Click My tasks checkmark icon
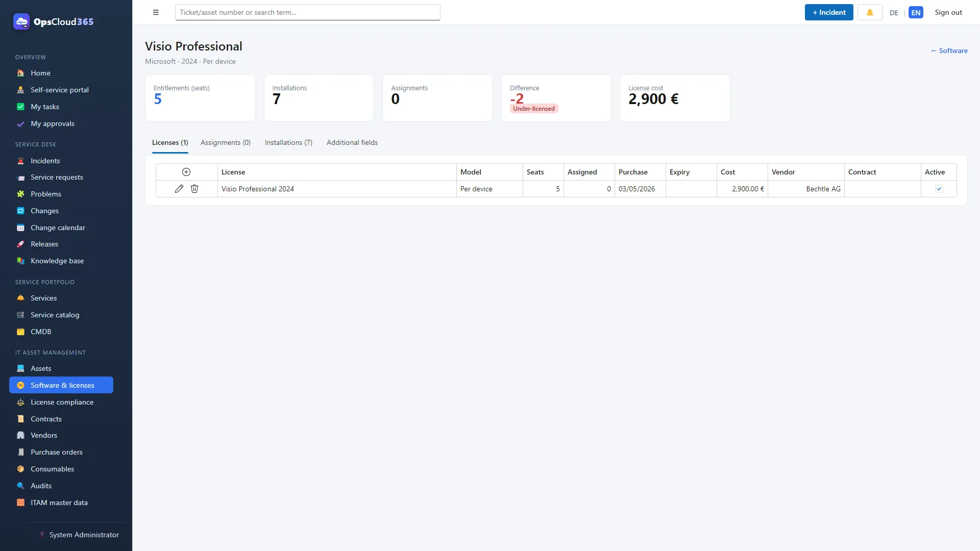Image resolution: width=980 pixels, height=551 pixels. coord(20,107)
